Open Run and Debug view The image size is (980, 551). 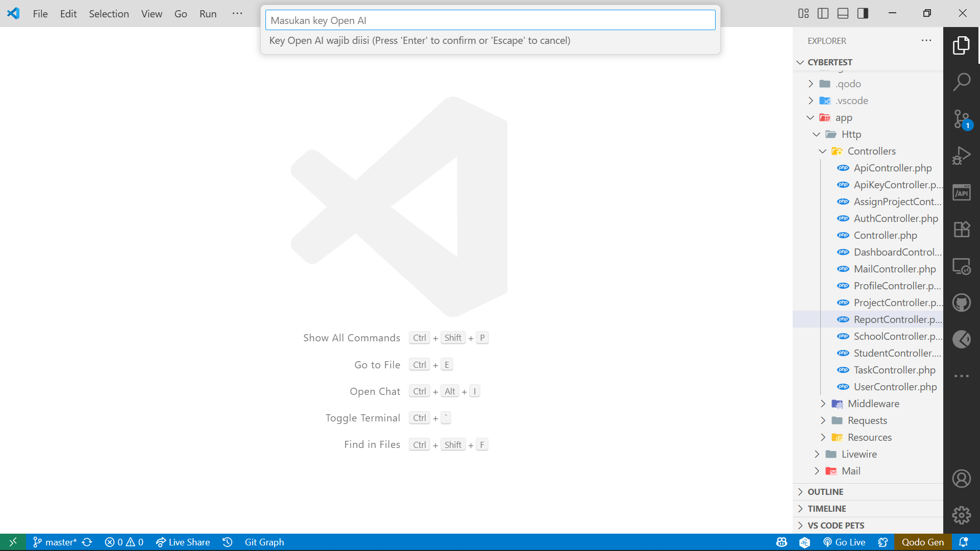point(962,156)
